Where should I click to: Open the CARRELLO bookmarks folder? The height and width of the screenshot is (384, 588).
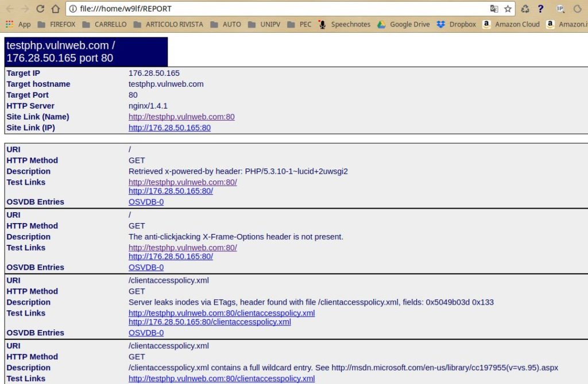coord(105,24)
